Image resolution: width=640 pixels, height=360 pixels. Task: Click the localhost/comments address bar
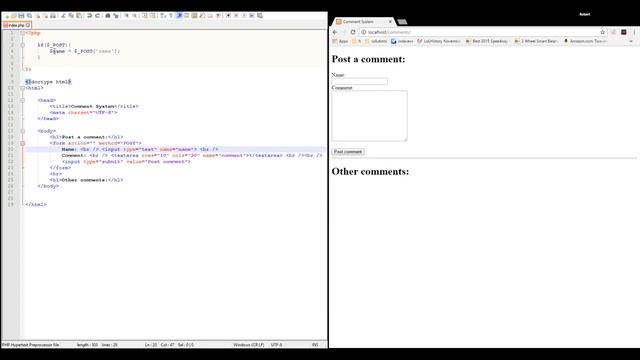coord(482,32)
